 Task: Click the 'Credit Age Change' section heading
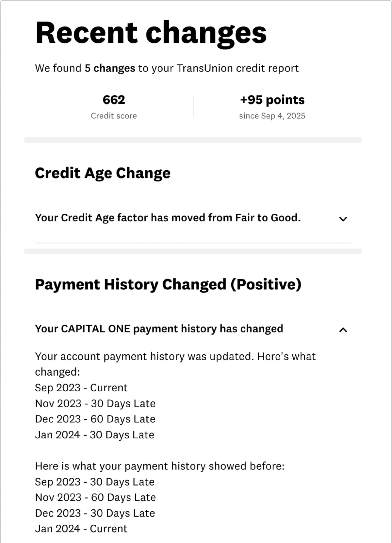click(x=103, y=173)
